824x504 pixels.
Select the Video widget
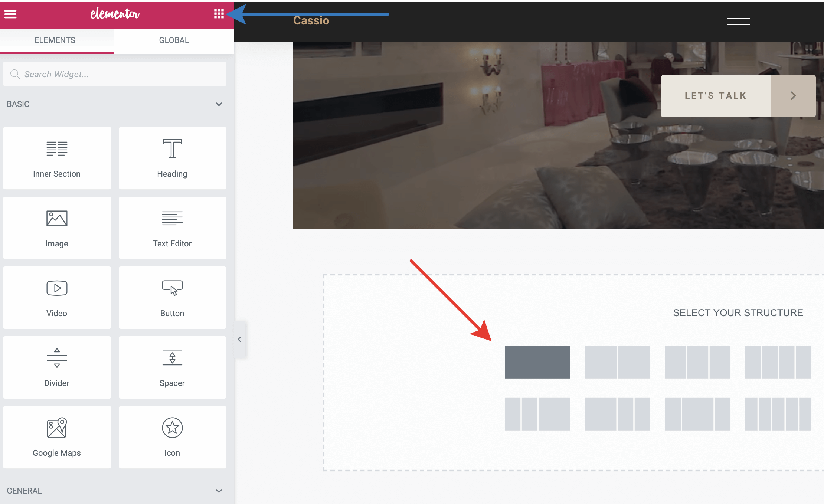point(57,298)
